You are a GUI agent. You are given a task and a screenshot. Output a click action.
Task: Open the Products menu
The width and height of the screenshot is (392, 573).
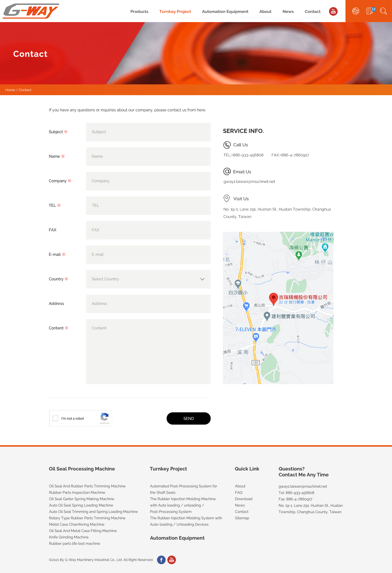point(139,12)
